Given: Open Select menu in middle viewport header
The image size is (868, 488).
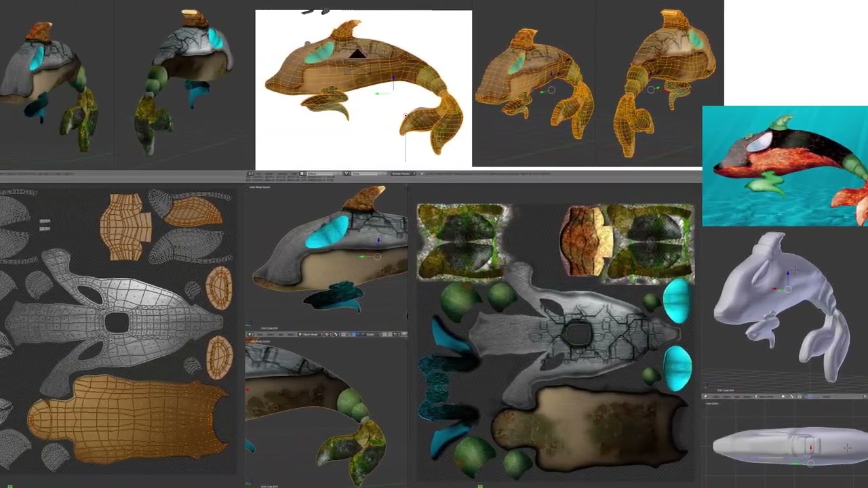Looking at the screenshot, I should 270,334.
